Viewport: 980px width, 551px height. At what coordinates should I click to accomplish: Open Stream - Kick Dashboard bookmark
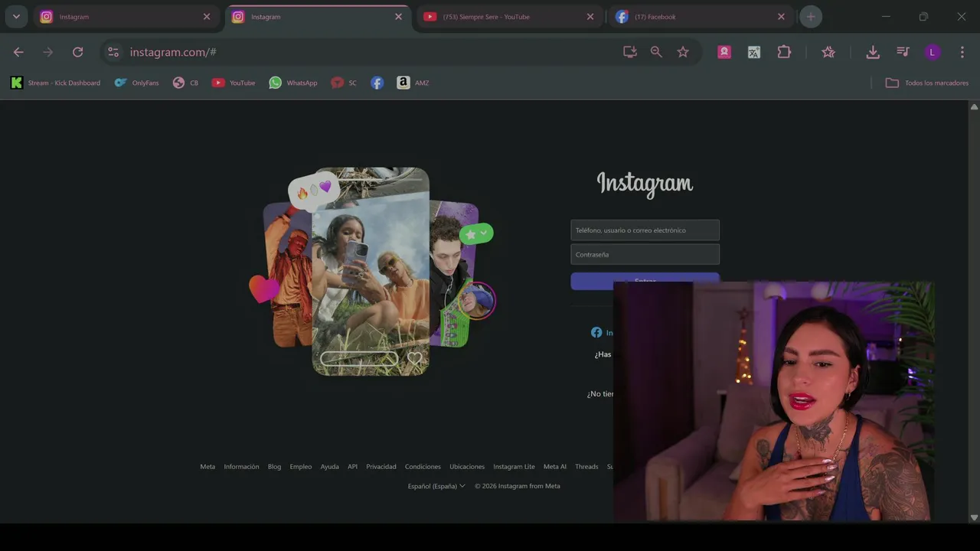[x=56, y=83]
